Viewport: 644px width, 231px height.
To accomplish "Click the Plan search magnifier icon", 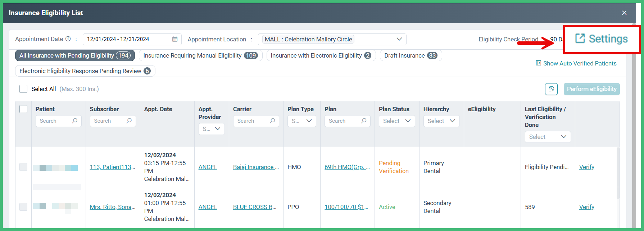I will tap(364, 121).
